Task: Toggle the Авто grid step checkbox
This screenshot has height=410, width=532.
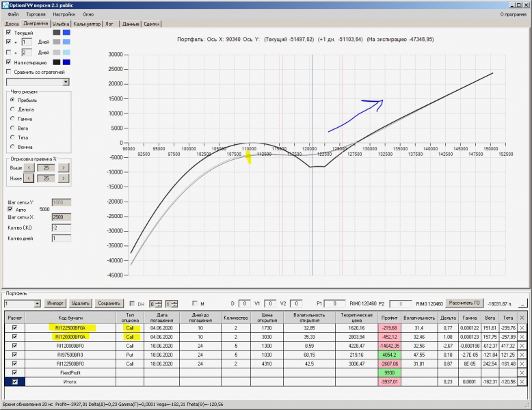Action: click(x=10, y=209)
